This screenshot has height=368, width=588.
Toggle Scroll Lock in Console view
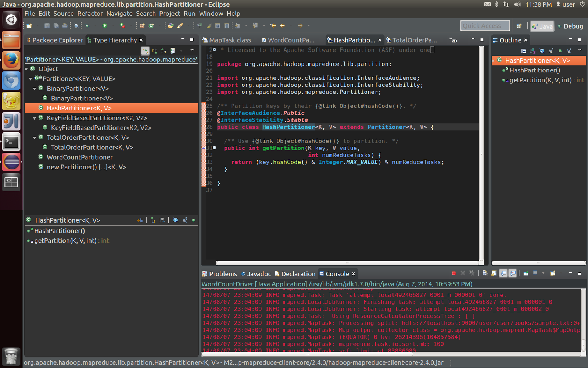coord(494,273)
